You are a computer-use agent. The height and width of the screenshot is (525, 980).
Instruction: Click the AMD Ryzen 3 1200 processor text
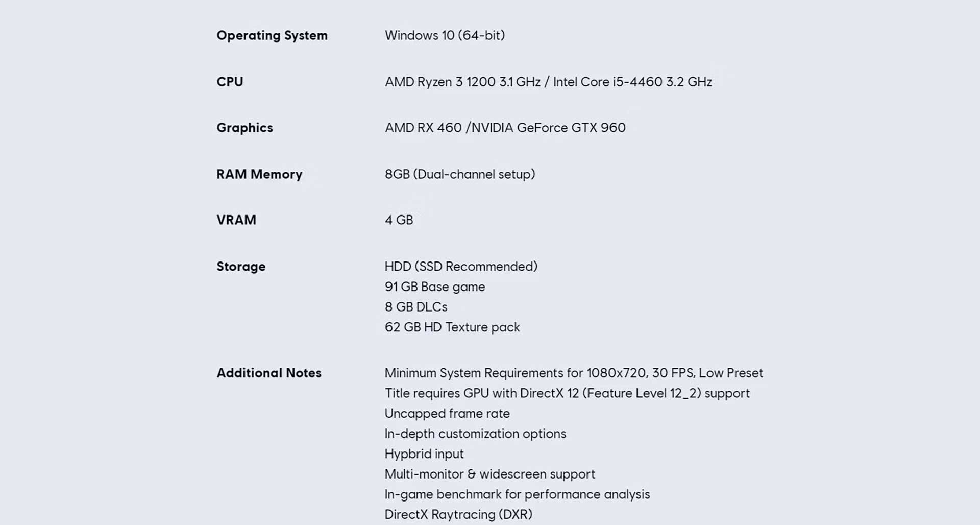tap(462, 82)
